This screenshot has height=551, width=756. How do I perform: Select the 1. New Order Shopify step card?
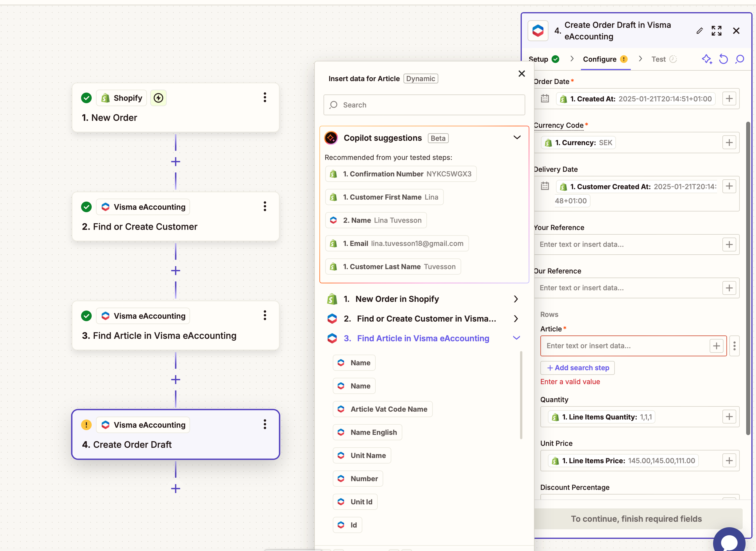coord(176,107)
